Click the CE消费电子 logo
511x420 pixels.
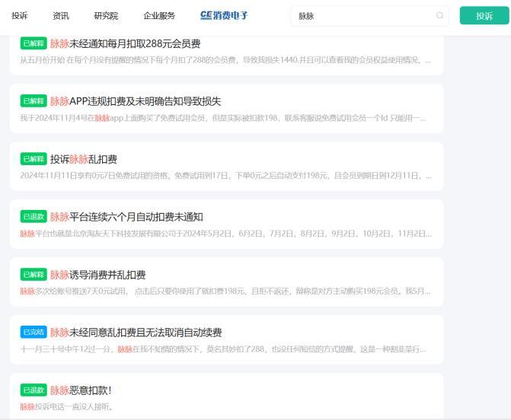224,15
